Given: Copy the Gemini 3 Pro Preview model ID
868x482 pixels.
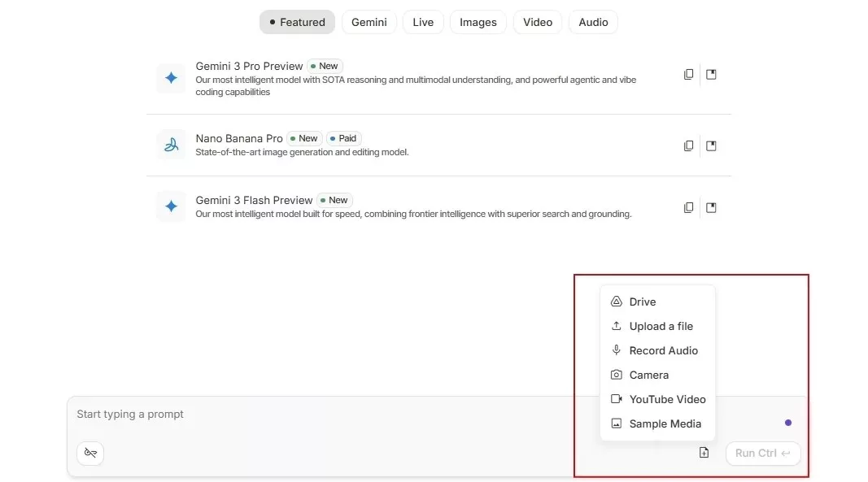Looking at the screenshot, I should pyautogui.click(x=688, y=74).
